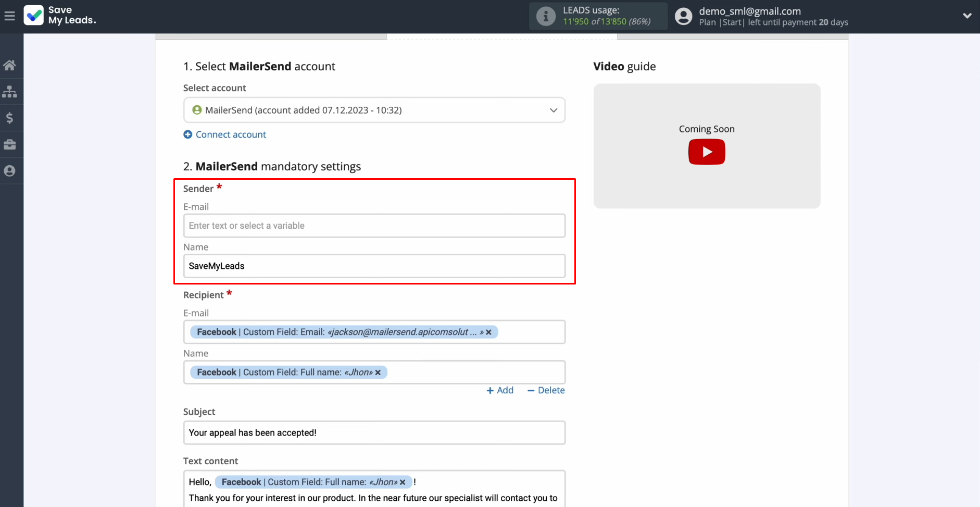Click the user avatar icon
The height and width of the screenshot is (507, 980).
click(684, 16)
